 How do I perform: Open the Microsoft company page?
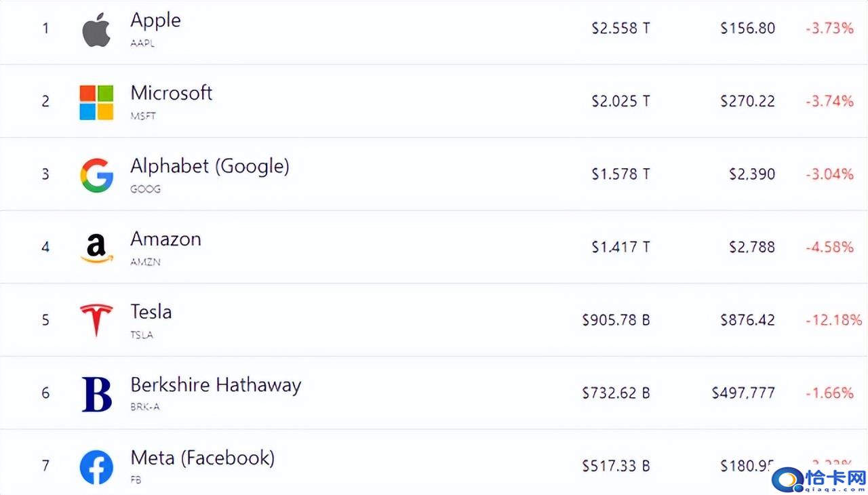tap(171, 93)
